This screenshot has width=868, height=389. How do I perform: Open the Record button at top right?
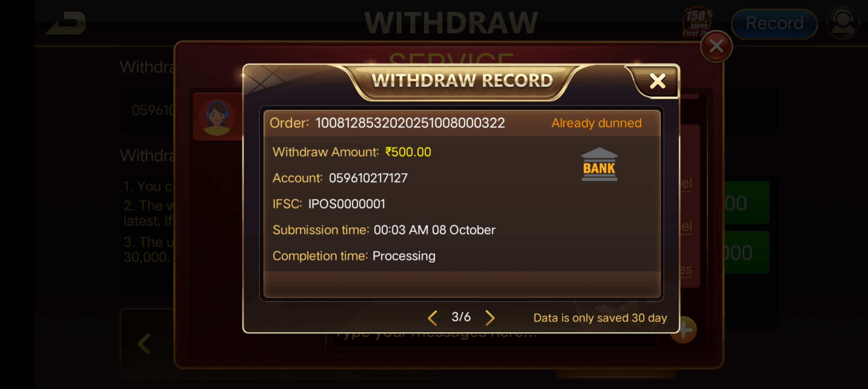(774, 24)
